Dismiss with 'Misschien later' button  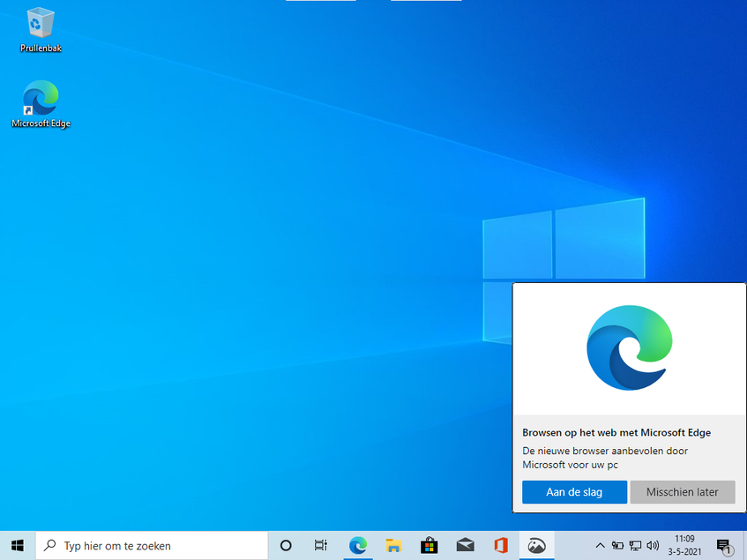point(682,492)
